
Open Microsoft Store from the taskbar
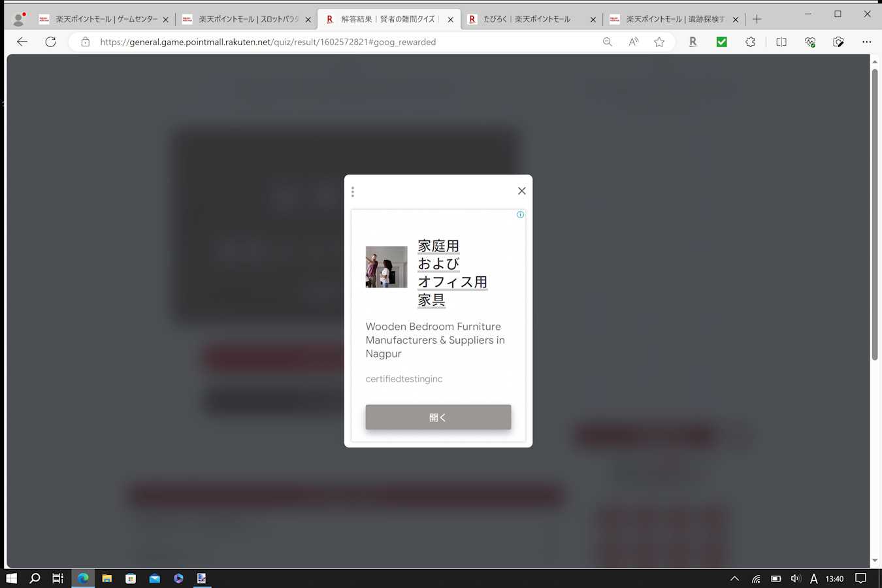click(131, 578)
